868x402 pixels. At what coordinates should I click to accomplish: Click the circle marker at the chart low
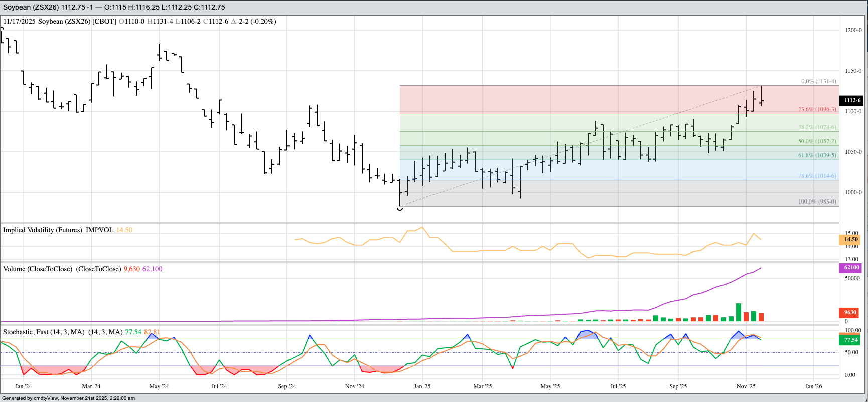pyautogui.click(x=400, y=208)
